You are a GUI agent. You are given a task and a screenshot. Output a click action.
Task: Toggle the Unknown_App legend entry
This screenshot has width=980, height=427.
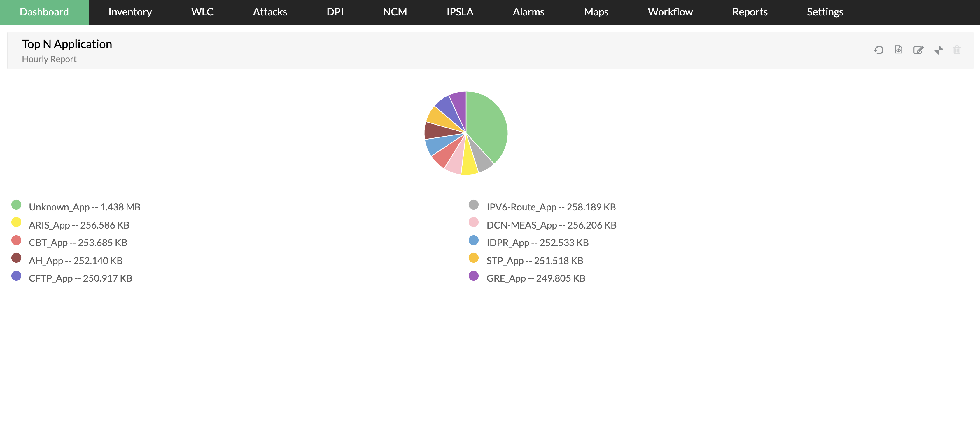coord(85,207)
